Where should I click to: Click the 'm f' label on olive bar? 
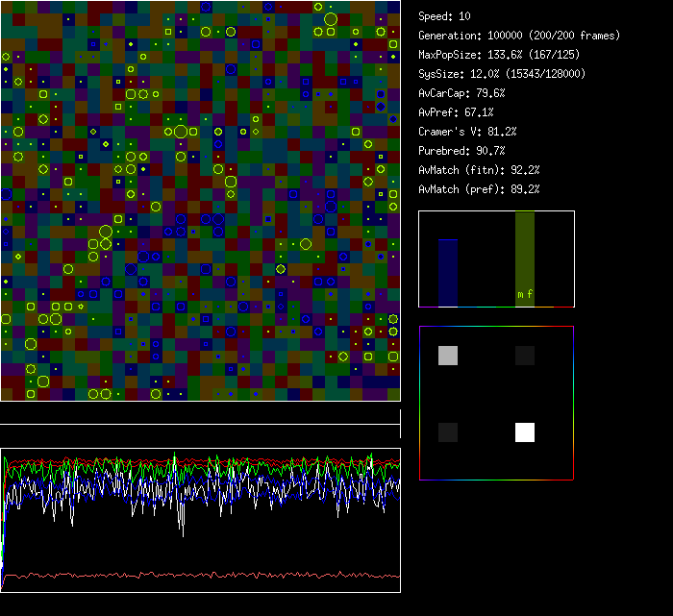point(524,294)
